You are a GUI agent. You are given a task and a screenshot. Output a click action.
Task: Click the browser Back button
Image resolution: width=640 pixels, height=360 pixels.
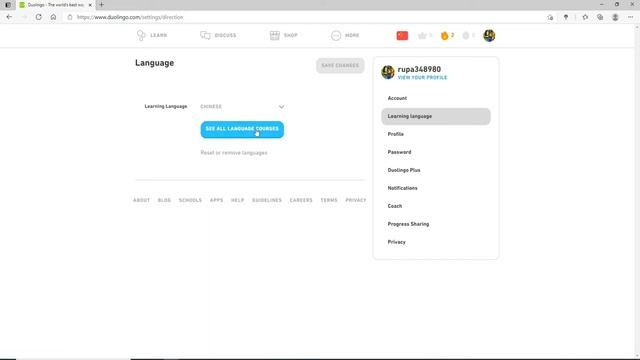coord(9,17)
